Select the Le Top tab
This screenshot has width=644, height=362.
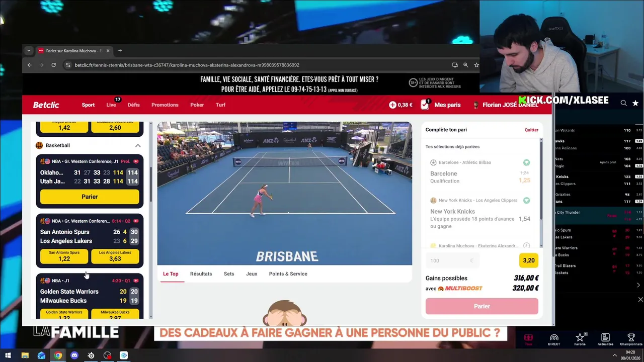coord(171,274)
